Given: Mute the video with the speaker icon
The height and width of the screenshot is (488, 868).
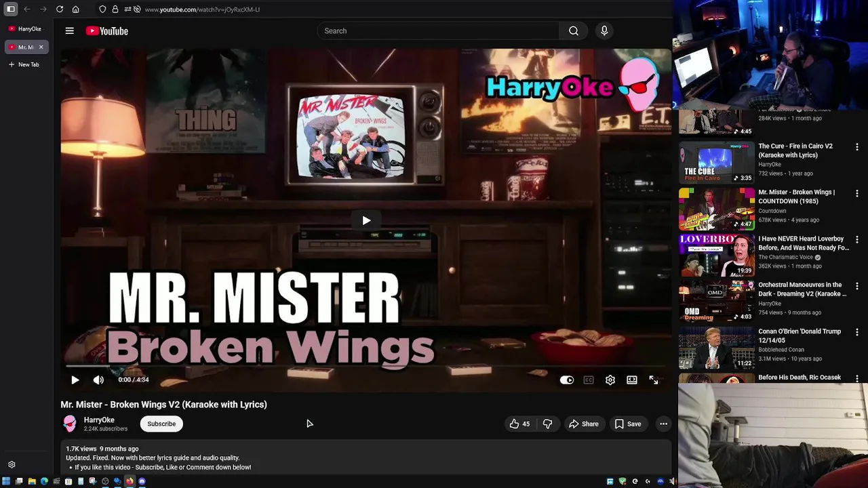Looking at the screenshot, I should [x=98, y=380].
